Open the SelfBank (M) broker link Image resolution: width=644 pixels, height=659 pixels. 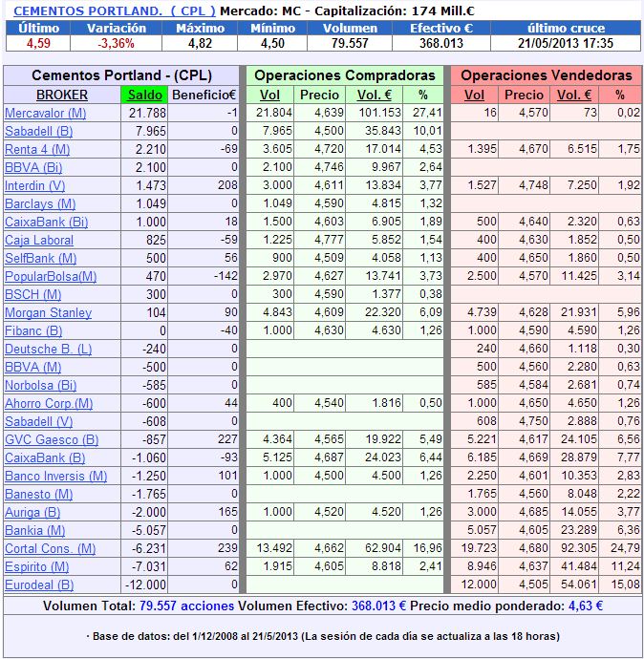coord(40,258)
